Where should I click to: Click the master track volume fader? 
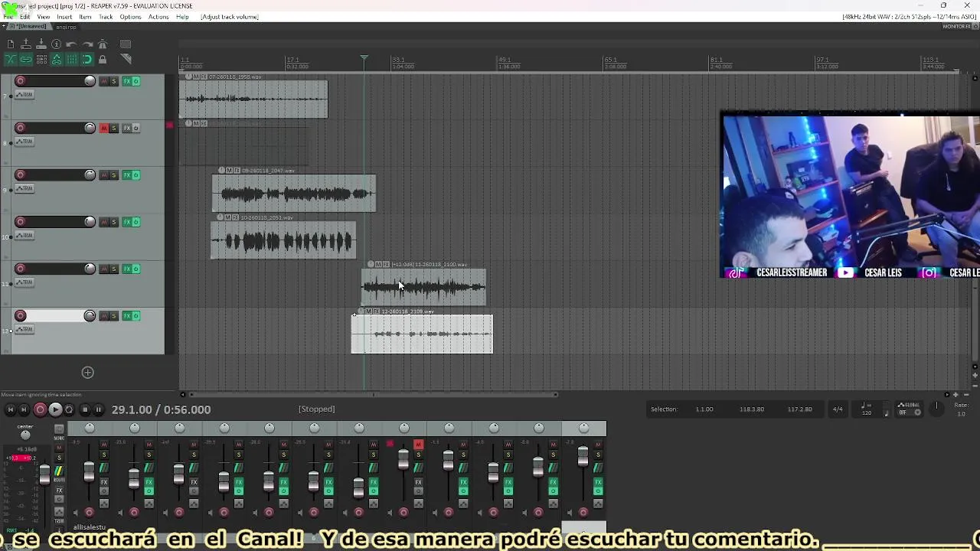pyautogui.click(x=44, y=474)
